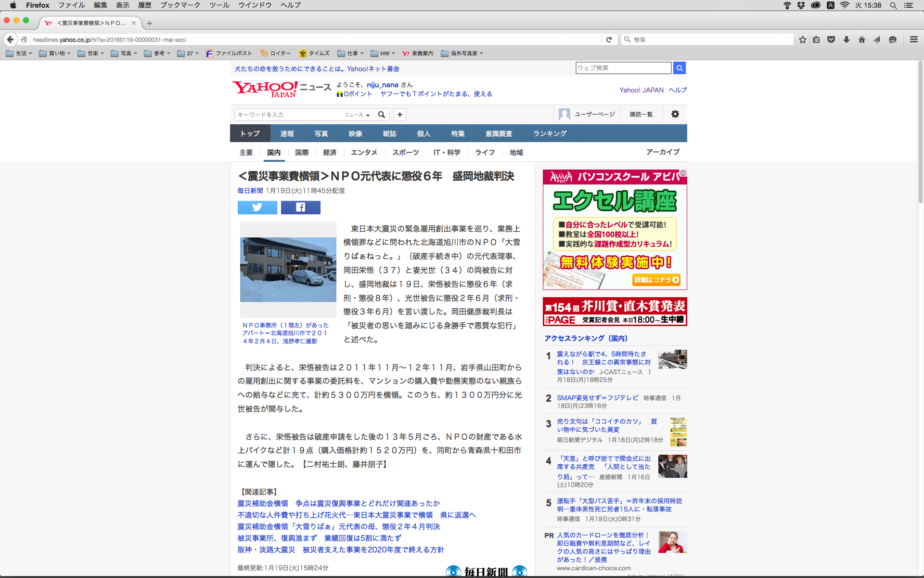Viewport: 924px width, 578px height.
Task: Open Yahoo News settings gear
Action: click(675, 114)
